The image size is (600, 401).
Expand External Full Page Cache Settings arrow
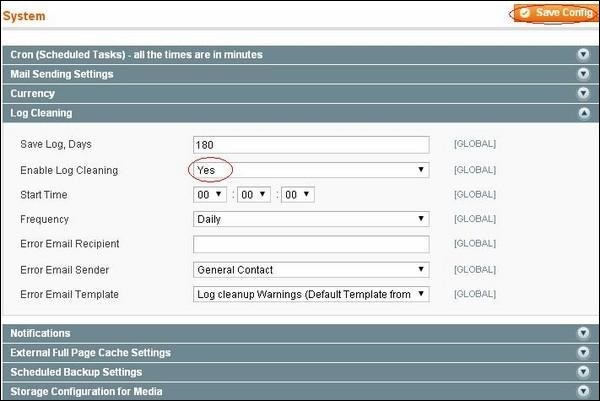583,352
